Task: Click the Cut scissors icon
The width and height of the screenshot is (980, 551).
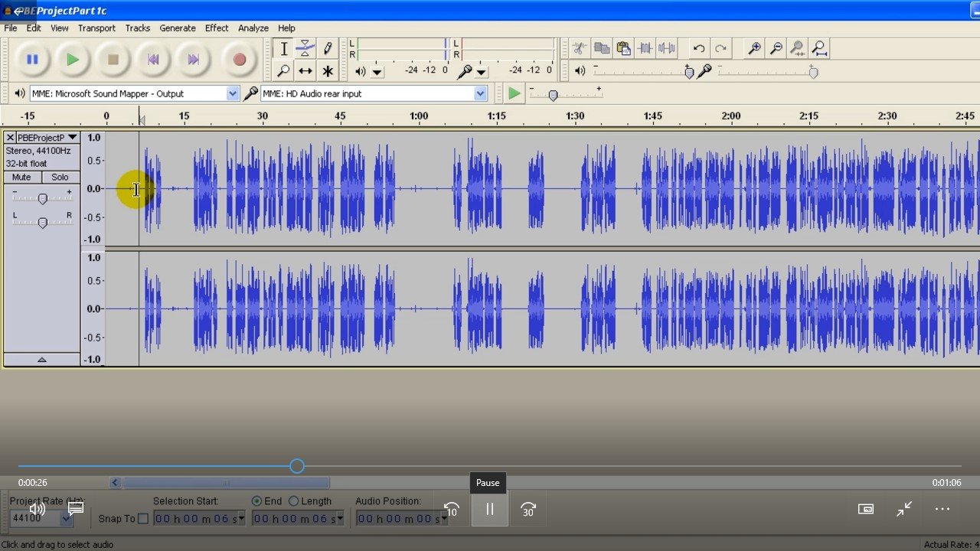Action: (580, 48)
